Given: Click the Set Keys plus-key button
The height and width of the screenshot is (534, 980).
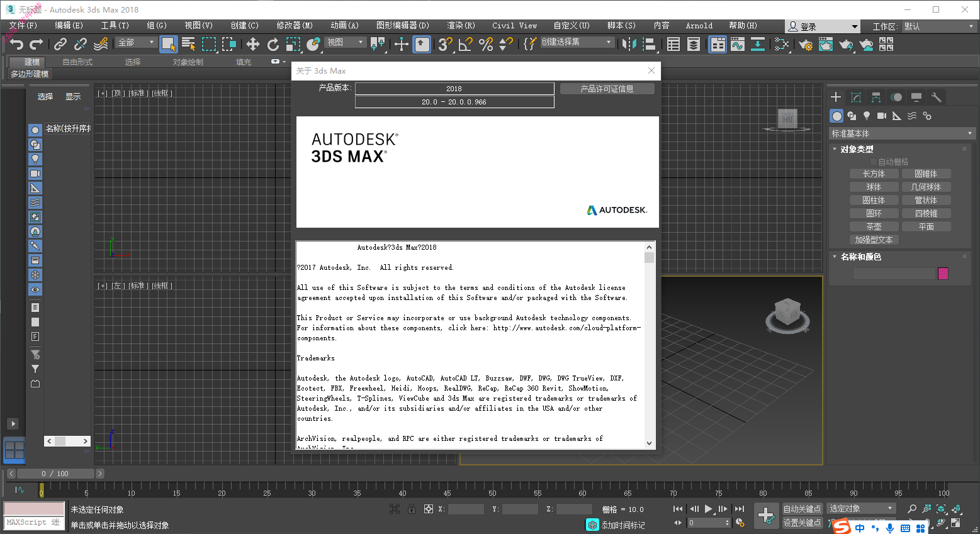Looking at the screenshot, I should pos(766,516).
